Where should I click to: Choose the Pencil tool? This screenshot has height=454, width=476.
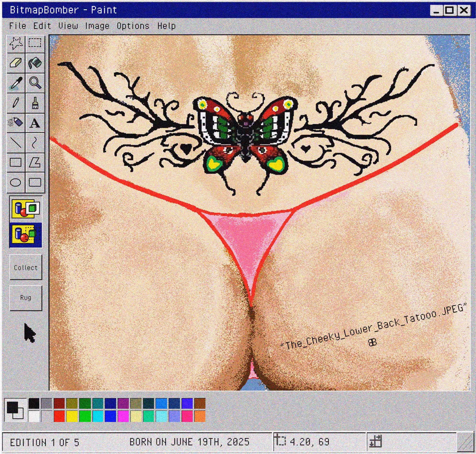coord(16,103)
